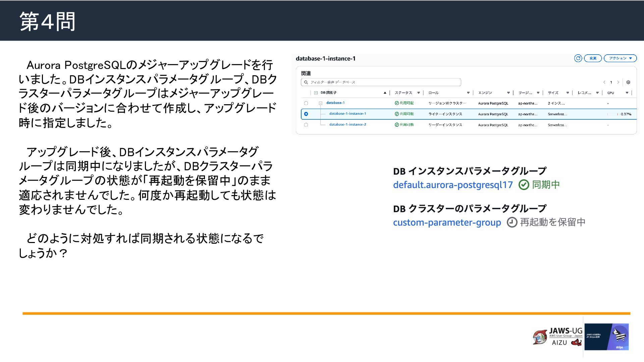The height and width of the screenshot is (362, 644).
Task: Click the search magnifier icon in filter
Action: point(306,82)
